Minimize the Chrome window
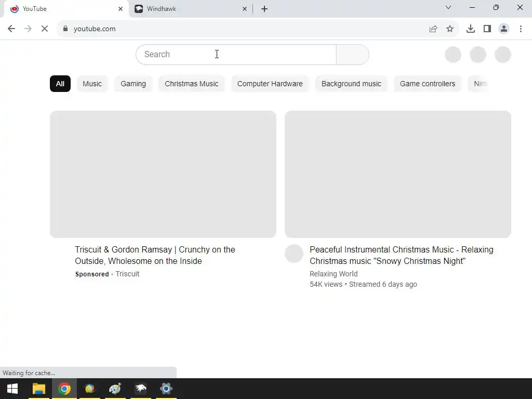532x399 pixels. click(x=472, y=7)
